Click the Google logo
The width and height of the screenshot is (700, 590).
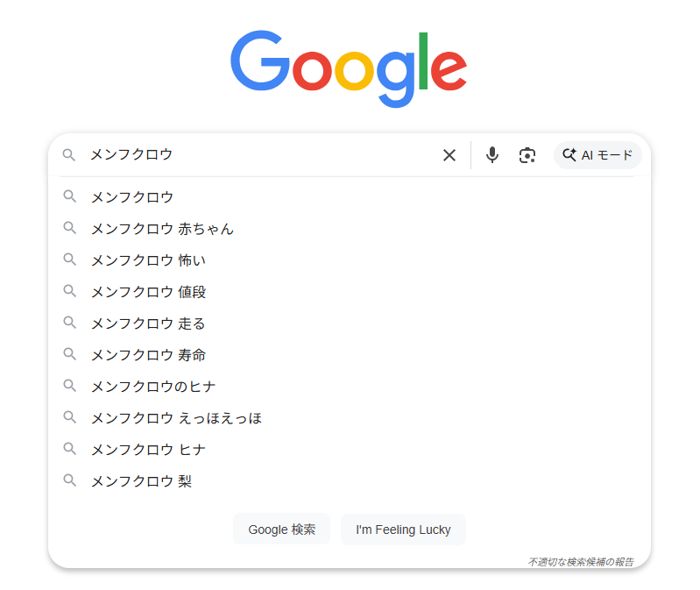(349, 68)
